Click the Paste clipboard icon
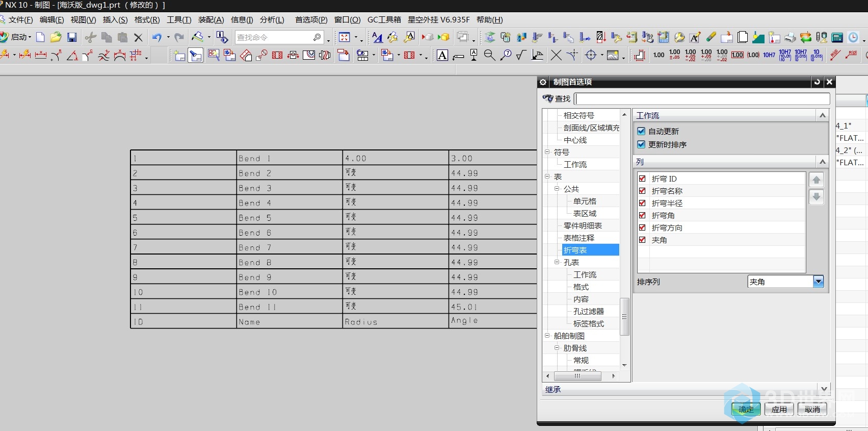The height and width of the screenshot is (431, 868). pyautogui.click(x=122, y=37)
